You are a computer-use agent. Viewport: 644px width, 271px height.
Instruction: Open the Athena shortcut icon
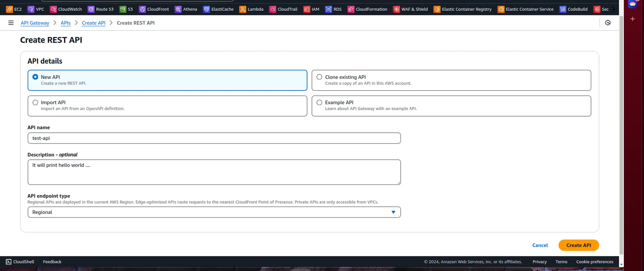pos(178,9)
